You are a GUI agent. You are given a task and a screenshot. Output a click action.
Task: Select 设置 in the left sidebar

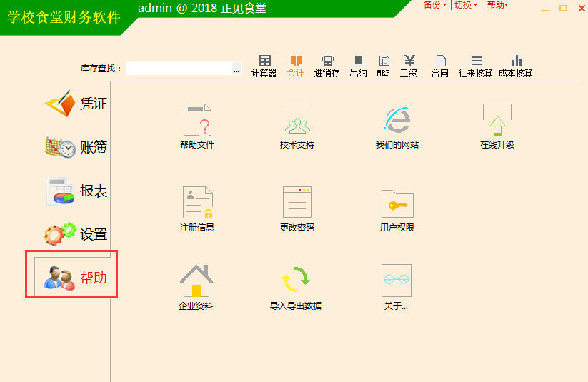(x=76, y=234)
